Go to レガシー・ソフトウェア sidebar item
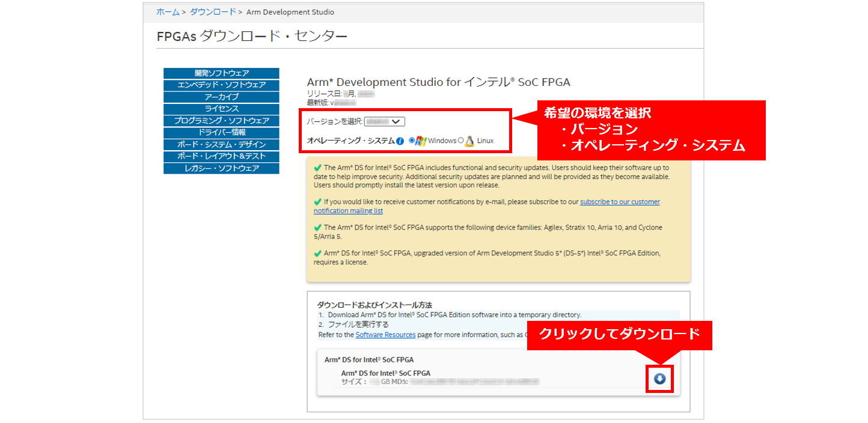868x423 pixels. tap(221, 168)
